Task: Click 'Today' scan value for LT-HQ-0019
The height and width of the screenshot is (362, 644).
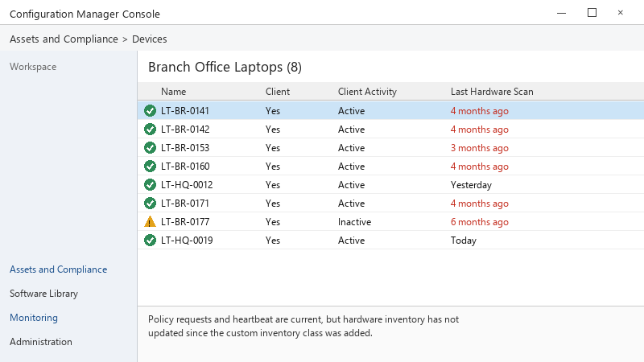Action: (x=464, y=241)
